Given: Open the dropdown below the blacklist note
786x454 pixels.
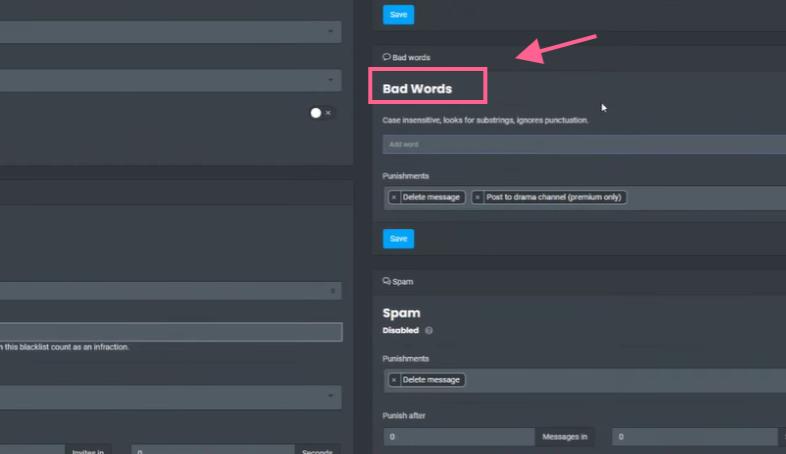Looking at the screenshot, I should click(170, 397).
